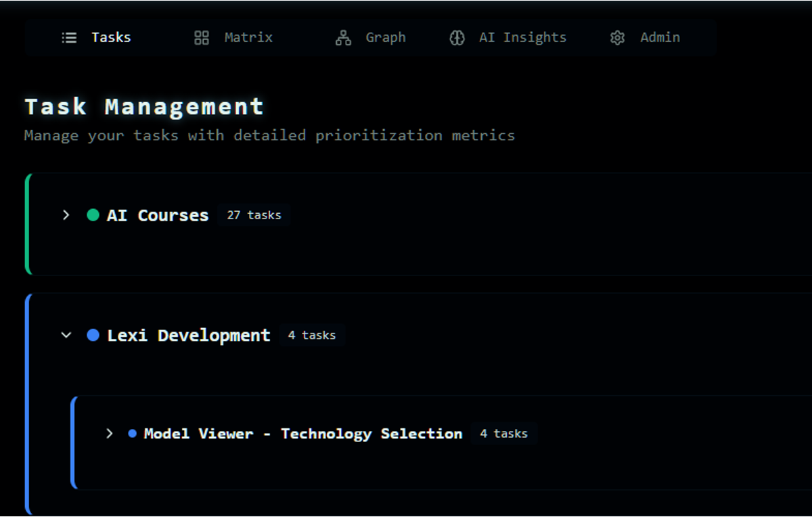
Task: Switch to the Graph tab
Action: click(x=371, y=38)
